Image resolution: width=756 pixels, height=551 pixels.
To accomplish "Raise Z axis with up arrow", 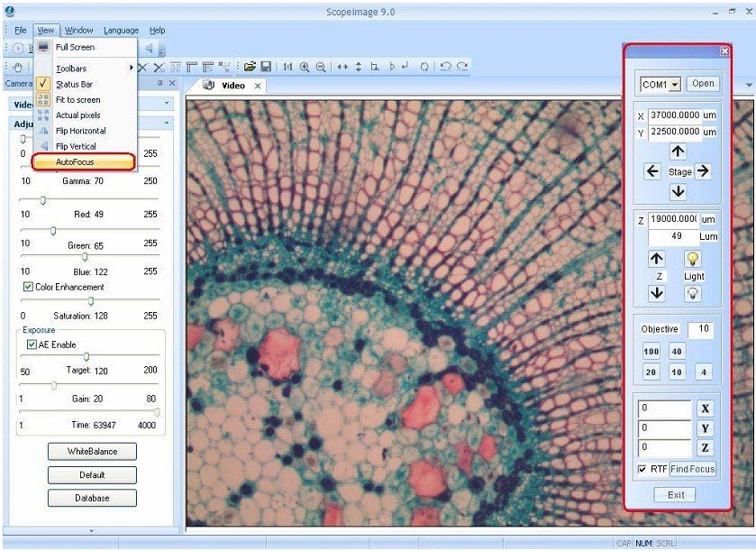I will [656, 259].
